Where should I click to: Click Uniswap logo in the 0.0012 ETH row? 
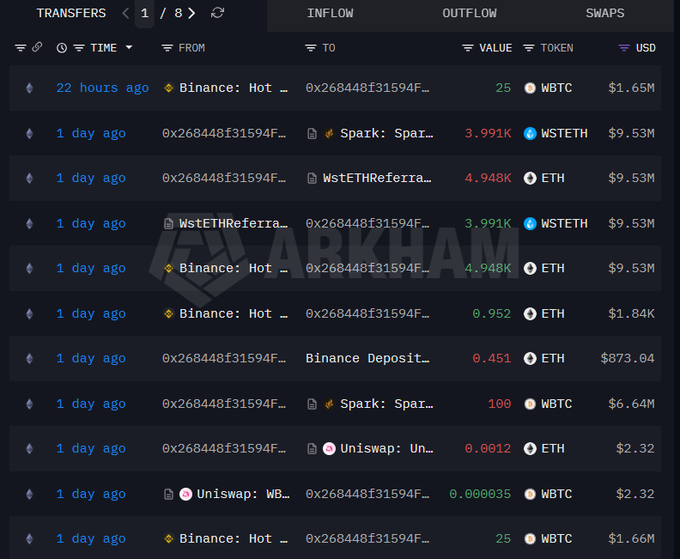329,449
